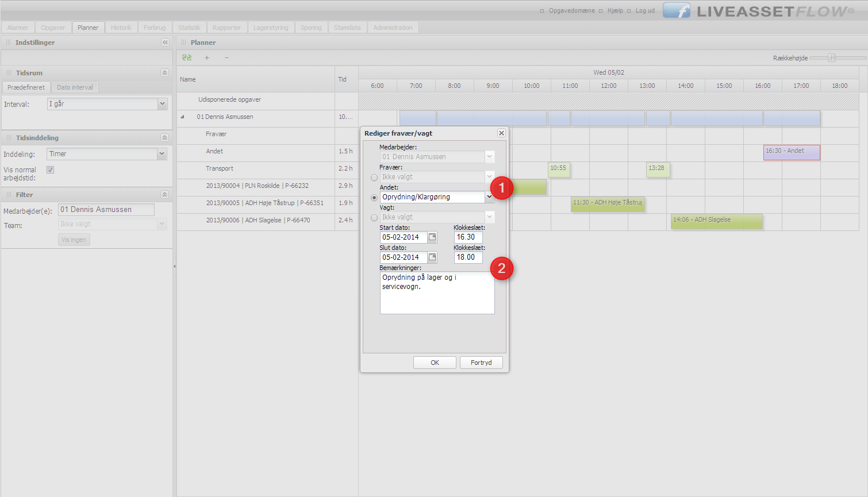868x497 pixels.
Task: Close the Rediger fravær/vagt dialog
Action: point(501,133)
